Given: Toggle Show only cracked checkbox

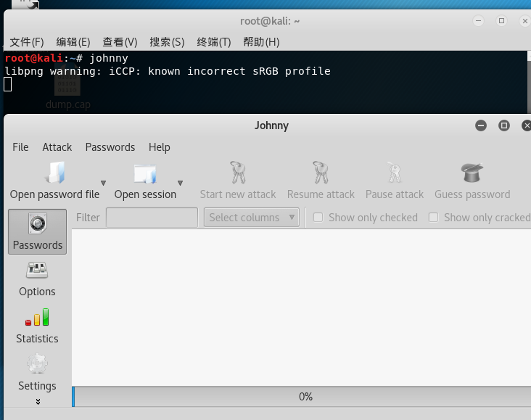Looking at the screenshot, I should click(x=433, y=218).
